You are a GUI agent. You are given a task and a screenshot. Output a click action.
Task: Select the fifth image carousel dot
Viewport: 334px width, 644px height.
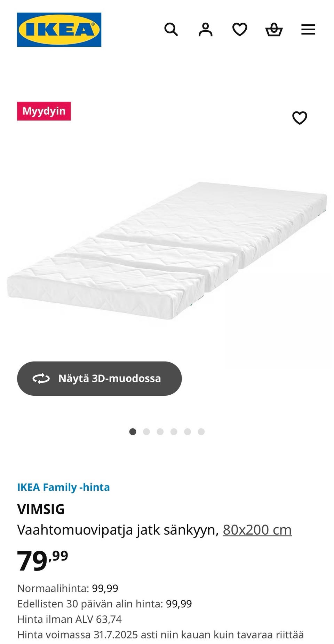(188, 432)
